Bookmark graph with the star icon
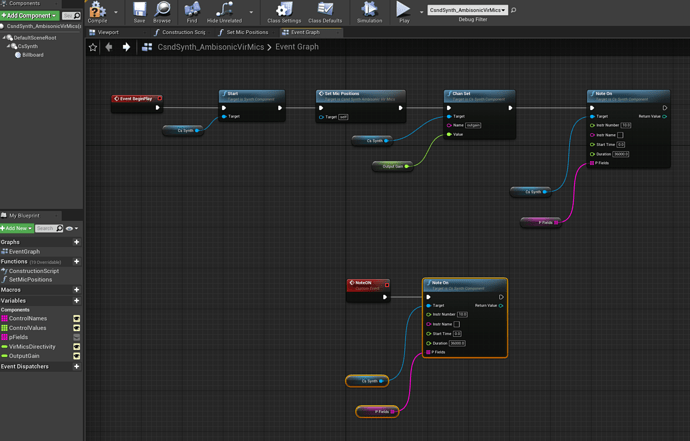Screen dimensions: 690x441 pyautogui.click(x=93, y=47)
